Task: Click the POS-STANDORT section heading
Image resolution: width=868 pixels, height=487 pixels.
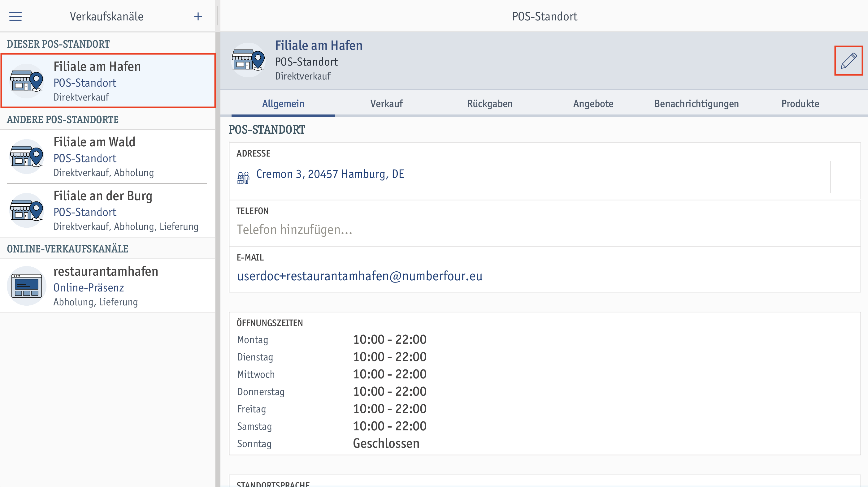Action: click(x=267, y=130)
